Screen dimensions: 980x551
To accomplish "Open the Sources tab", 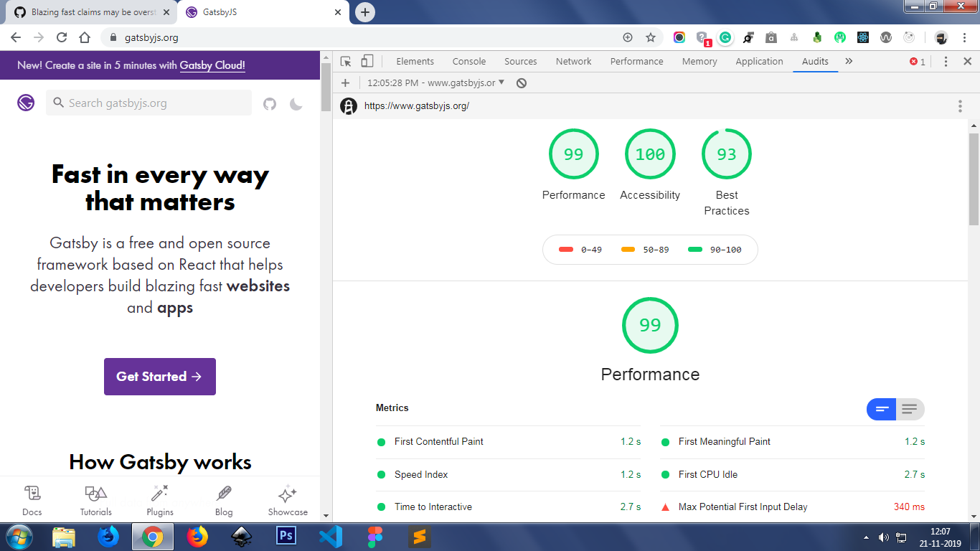I will point(521,62).
